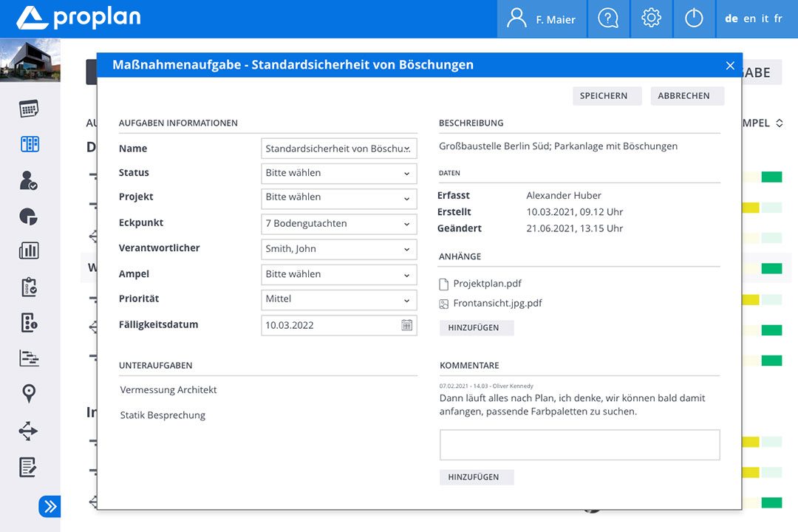
Task: Open the Status dropdown
Action: pos(338,173)
